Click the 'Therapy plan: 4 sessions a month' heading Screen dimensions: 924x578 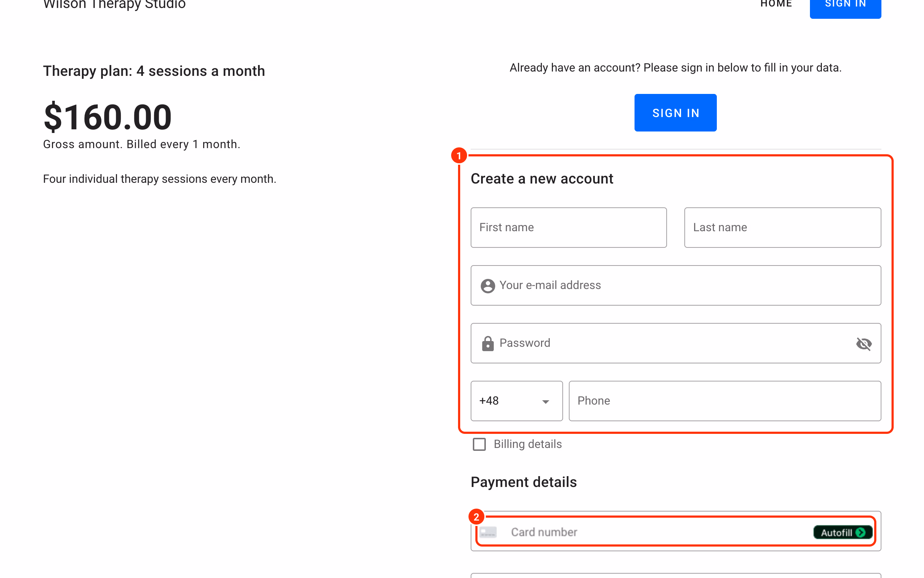click(x=154, y=71)
